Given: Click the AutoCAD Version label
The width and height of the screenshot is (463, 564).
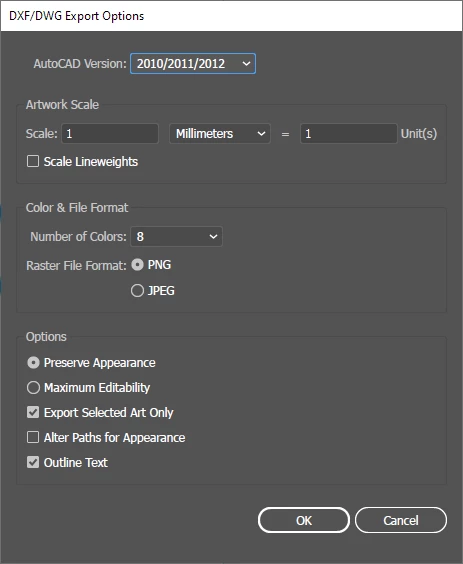Looking at the screenshot, I should (80, 64).
